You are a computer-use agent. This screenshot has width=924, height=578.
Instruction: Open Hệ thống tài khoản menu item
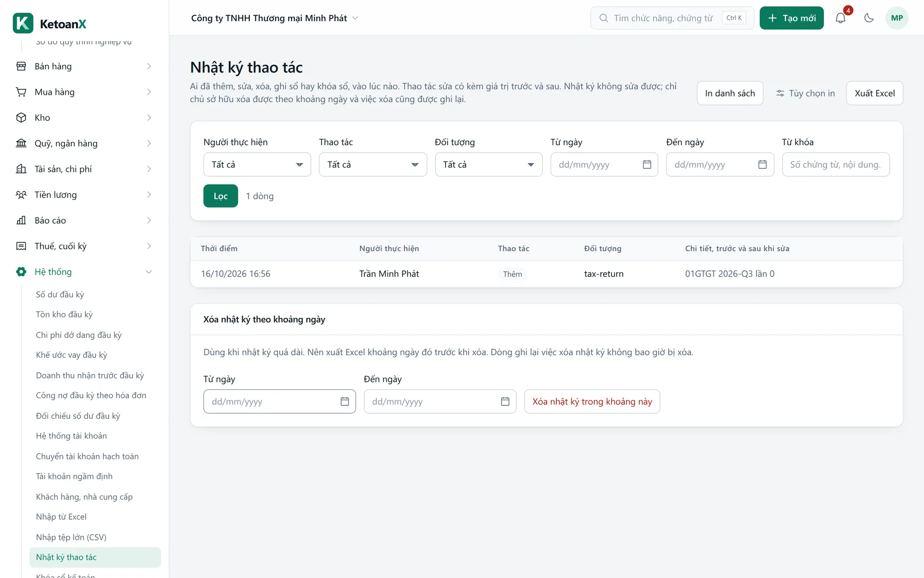pyautogui.click(x=71, y=436)
